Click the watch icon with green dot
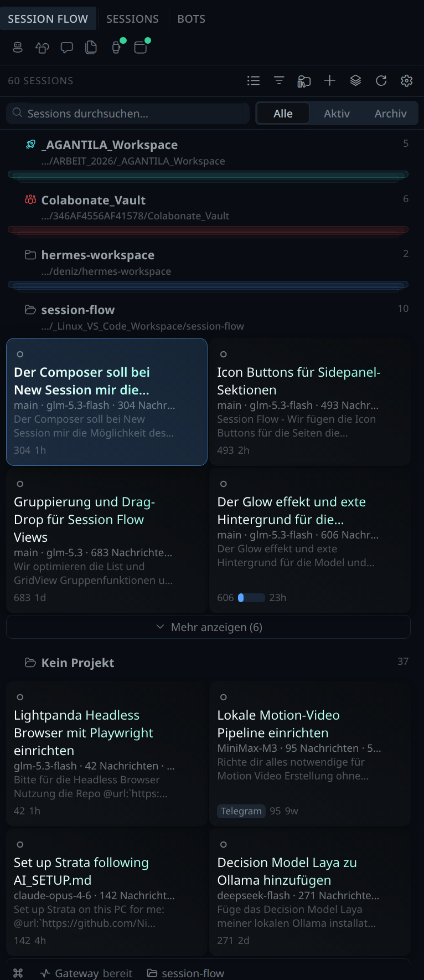Image resolution: width=424 pixels, height=980 pixels. pos(116,48)
